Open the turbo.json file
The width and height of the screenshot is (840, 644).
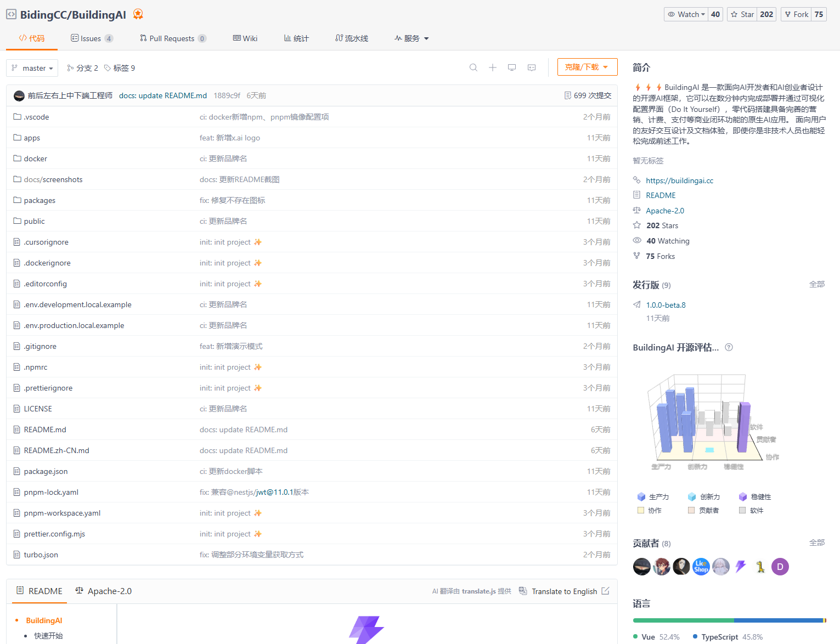(x=41, y=555)
